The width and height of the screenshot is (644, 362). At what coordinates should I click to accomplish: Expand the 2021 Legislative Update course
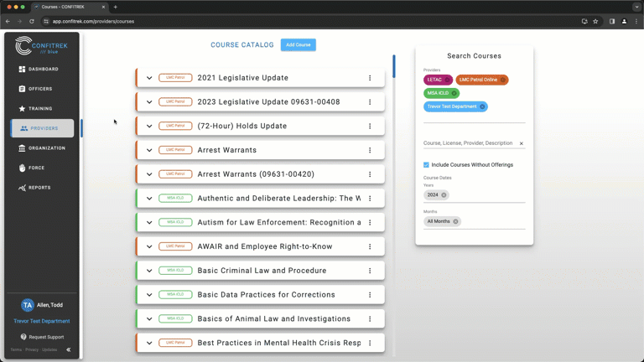pyautogui.click(x=149, y=78)
